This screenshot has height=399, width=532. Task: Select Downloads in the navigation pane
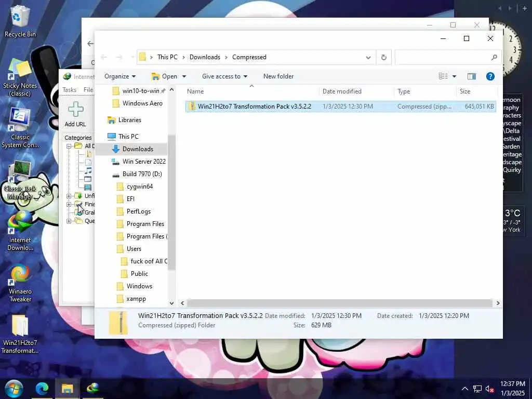131,149
